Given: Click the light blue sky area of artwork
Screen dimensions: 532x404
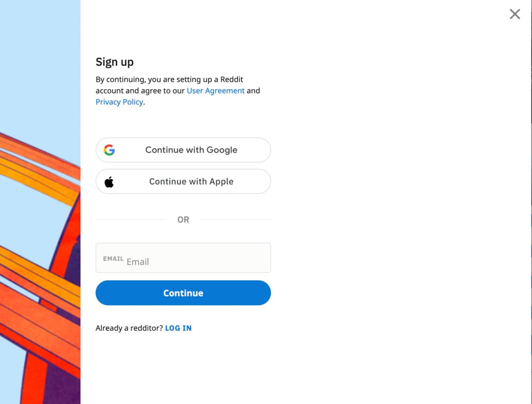Looking at the screenshot, I should click(x=40, y=61).
